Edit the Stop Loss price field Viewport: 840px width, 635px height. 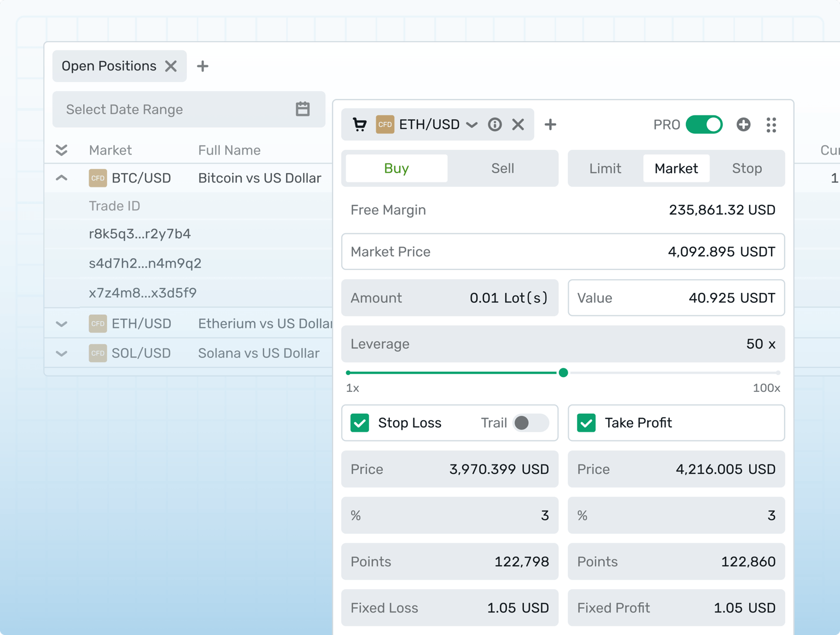coord(450,469)
